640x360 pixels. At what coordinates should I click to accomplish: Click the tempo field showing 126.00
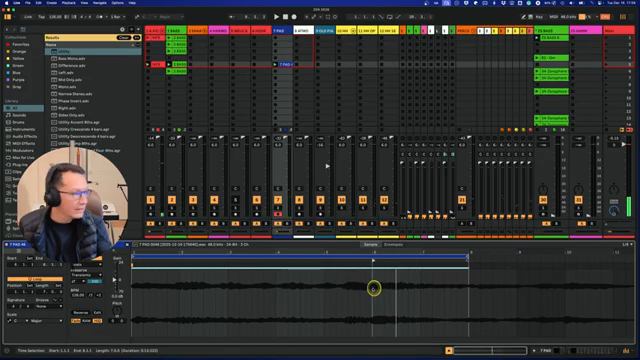pos(55,17)
